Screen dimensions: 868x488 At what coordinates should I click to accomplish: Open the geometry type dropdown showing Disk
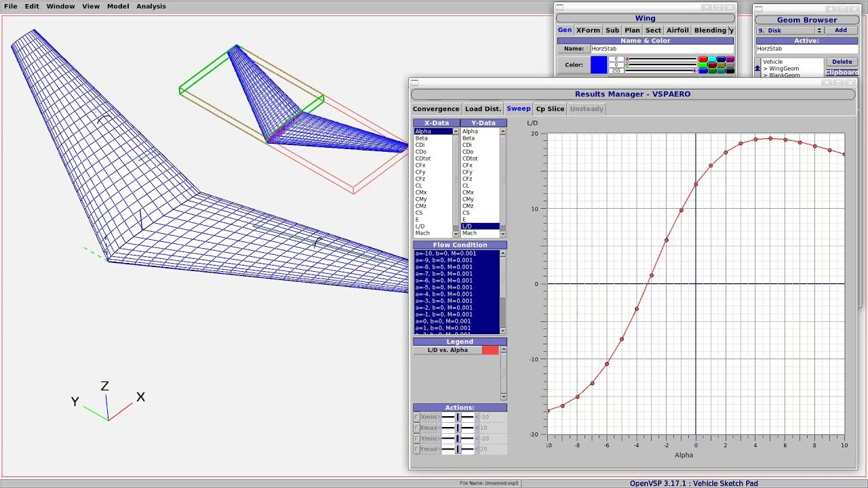[789, 30]
